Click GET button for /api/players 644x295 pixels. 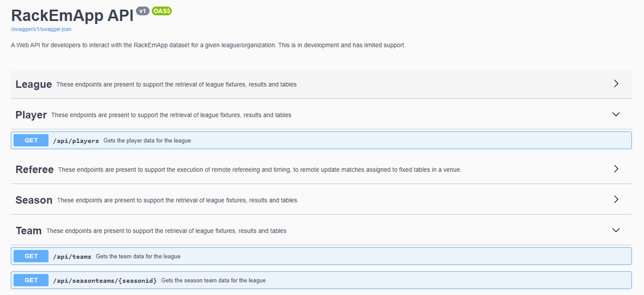pyautogui.click(x=31, y=141)
